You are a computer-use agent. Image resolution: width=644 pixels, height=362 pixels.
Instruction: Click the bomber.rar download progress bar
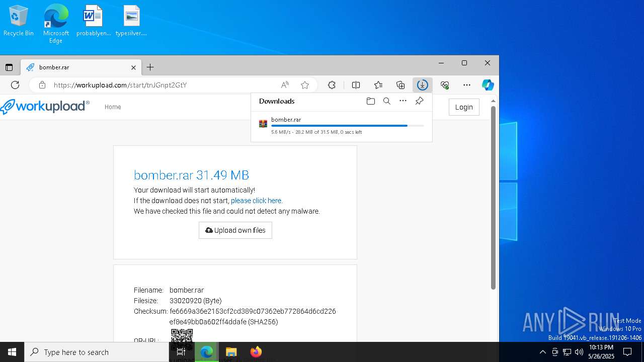347,126
